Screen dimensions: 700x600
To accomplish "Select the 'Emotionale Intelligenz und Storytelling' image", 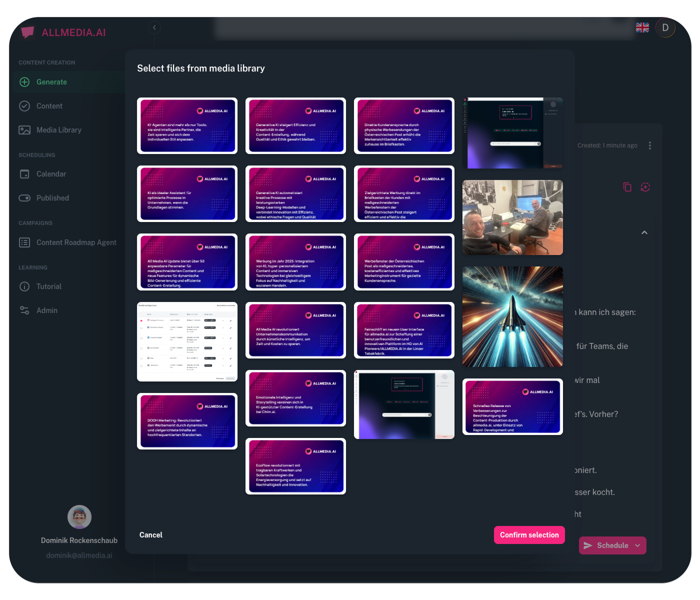I will click(295, 398).
